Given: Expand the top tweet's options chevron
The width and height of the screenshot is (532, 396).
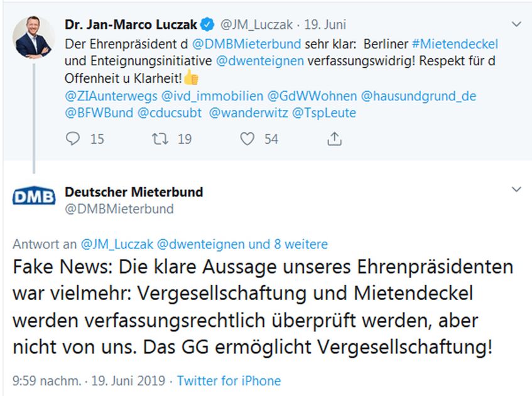Looking at the screenshot, I should [x=516, y=25].
